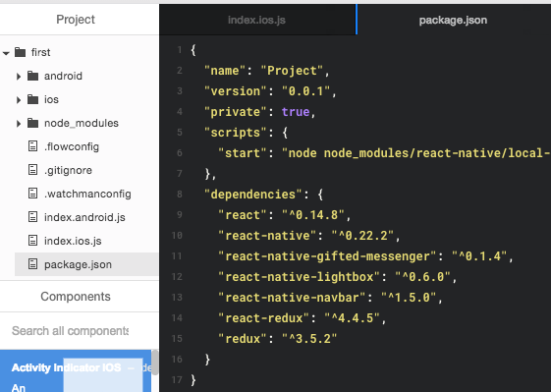The height and width of the screenshot is (392, 551).
Task: Click the "react-native-navbar" key
Action: pos(292,298)
